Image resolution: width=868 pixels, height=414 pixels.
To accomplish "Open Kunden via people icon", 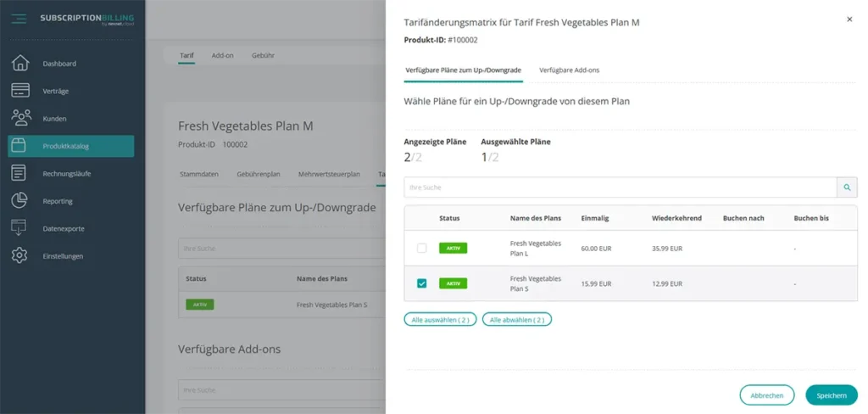I will click(19, 119).
